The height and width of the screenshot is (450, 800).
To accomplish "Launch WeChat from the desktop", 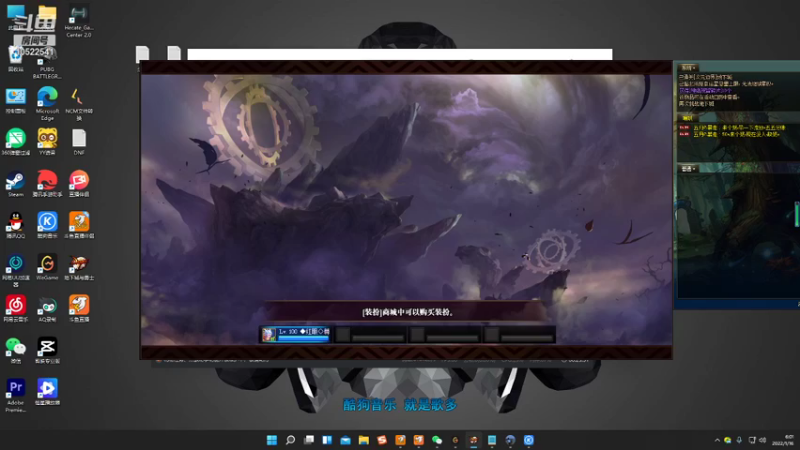I will pyautogui.click(x=16, y=351).
